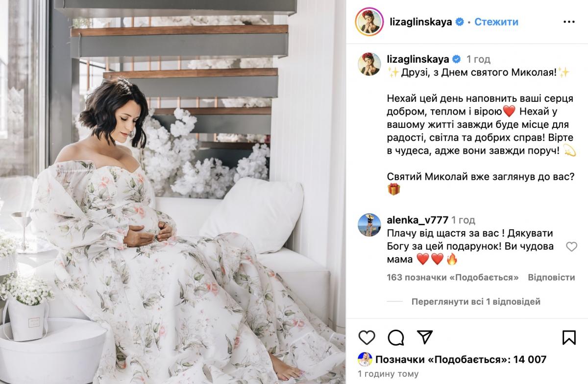Reply to the comment using Відповісти
588x384 pixels.
(x=551, y=277)
